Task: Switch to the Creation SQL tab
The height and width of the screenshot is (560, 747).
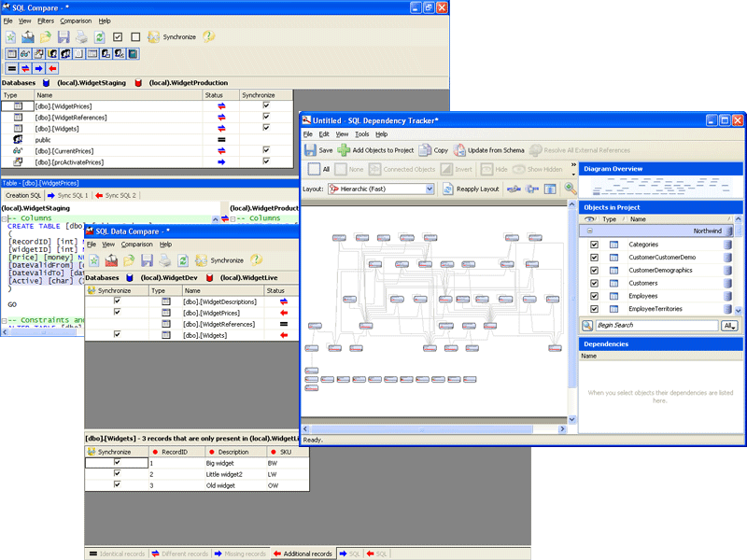Action: (22, 196)
